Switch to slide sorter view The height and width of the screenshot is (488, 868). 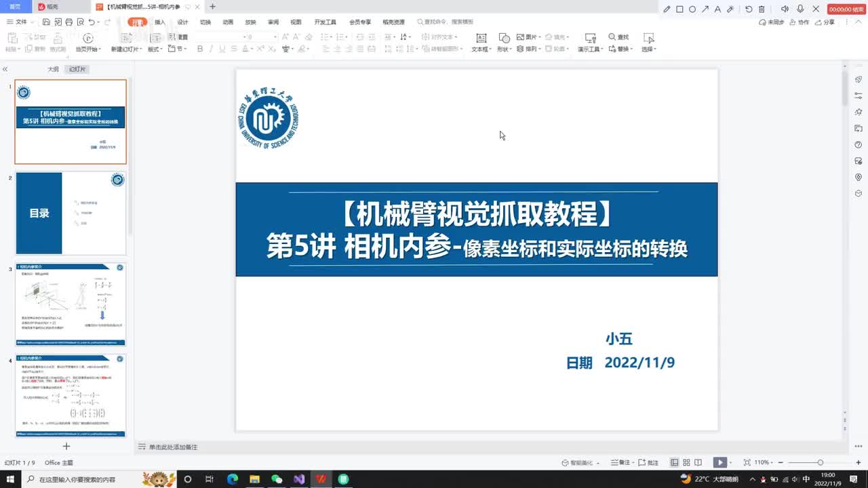click(x=686, y=462)
